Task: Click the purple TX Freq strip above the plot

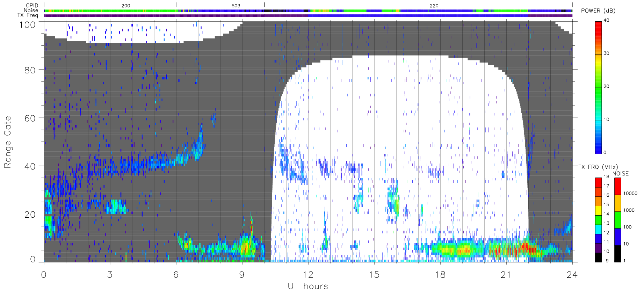Action: coord(308,15)
